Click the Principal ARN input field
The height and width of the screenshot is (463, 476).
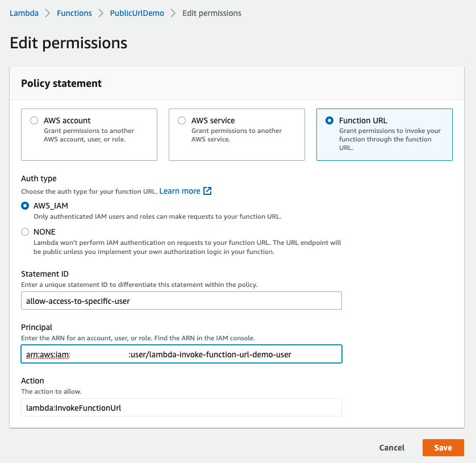point(181,354)
